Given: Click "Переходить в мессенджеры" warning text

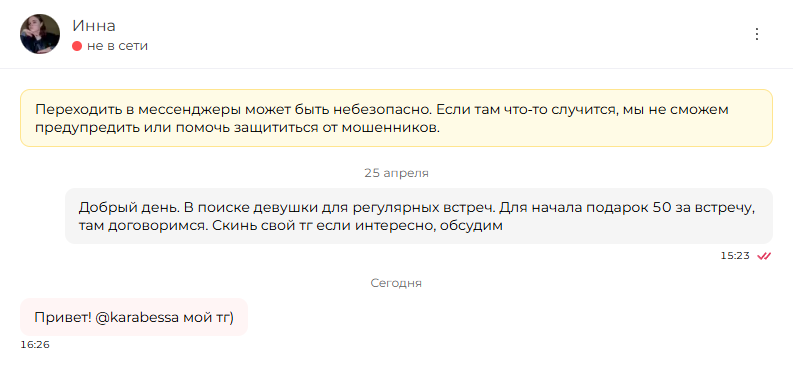Looking at the screenshot, I should 138,110.
